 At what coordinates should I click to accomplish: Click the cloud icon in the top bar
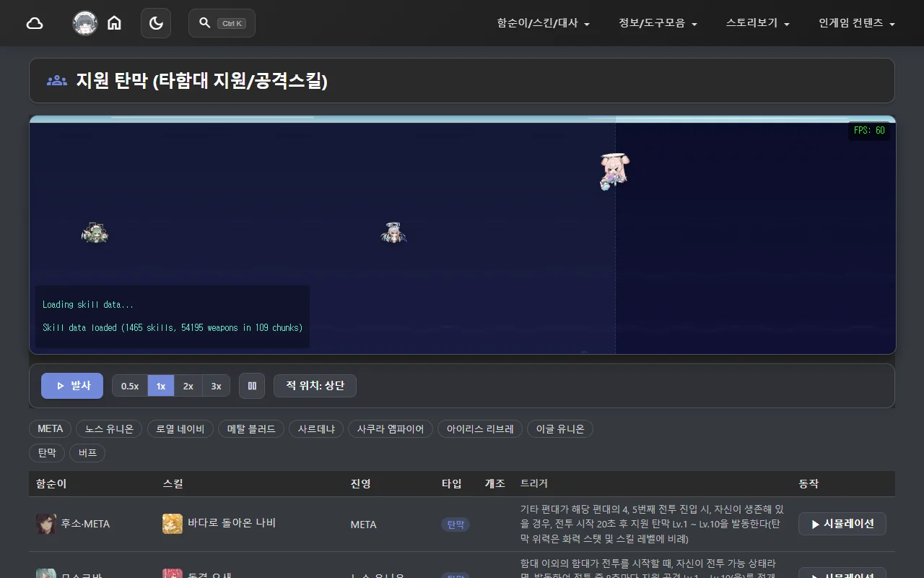click(x=35, y=23)
